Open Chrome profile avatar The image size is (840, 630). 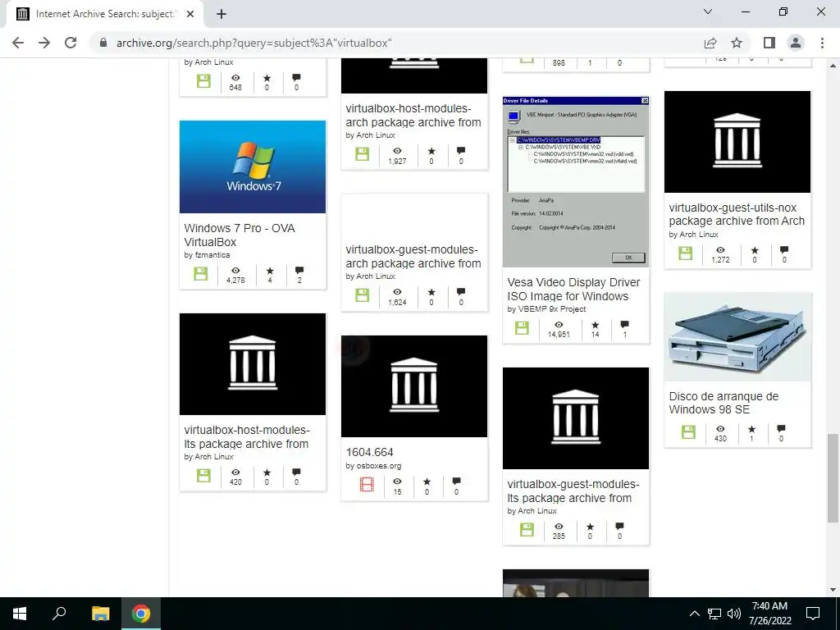pos(796,43)
